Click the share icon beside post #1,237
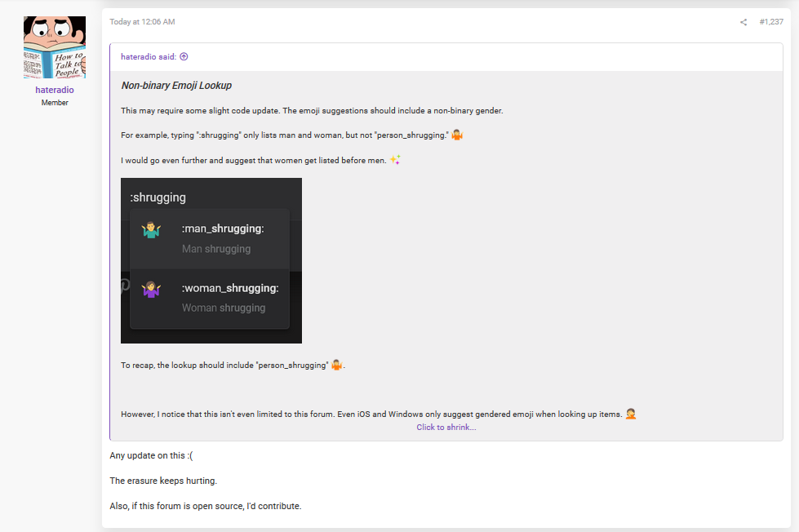 pyautogui.click(x=744, y=22)
